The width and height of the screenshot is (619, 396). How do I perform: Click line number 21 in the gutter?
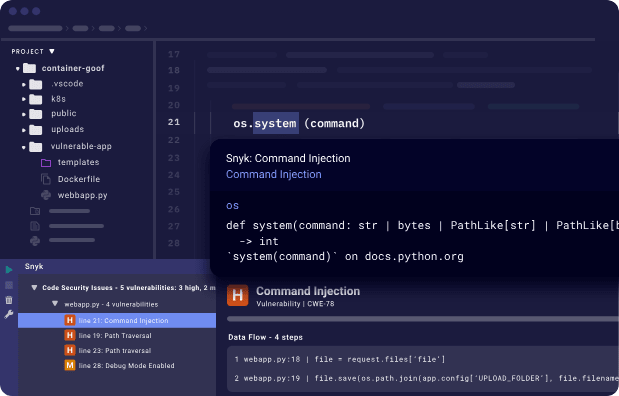pos(174,122)
